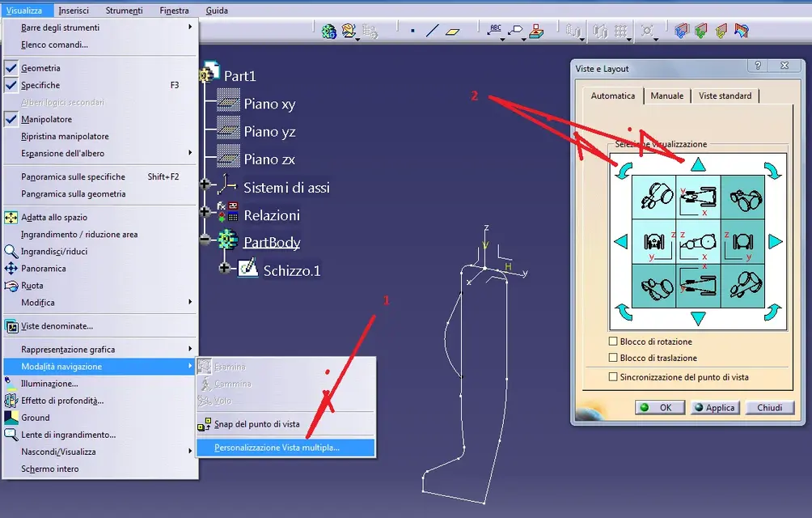Choose Personalizzazione Vista multipla

[285, 448]
